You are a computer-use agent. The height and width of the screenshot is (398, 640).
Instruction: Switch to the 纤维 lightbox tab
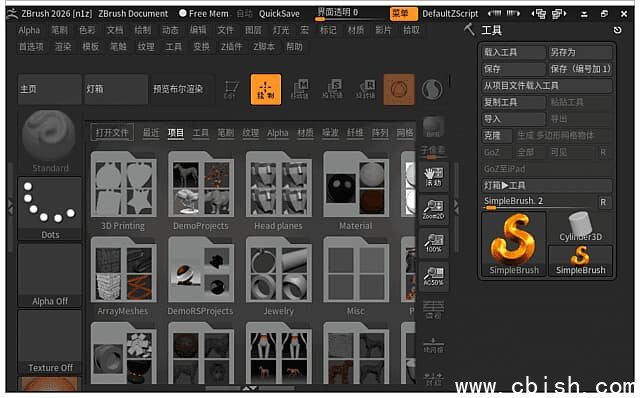(x=355, y=133)
